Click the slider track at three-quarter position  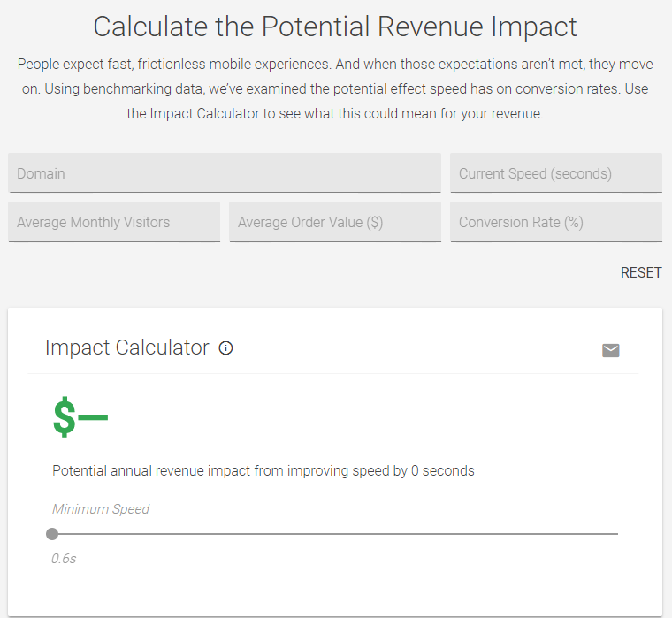[x=477, y=534]
